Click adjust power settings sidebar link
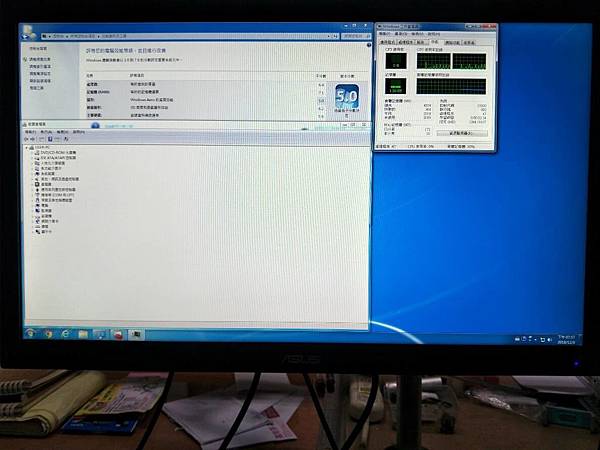Image resolution: width=600 pixels, height=450 pixels. coord(40,74)
